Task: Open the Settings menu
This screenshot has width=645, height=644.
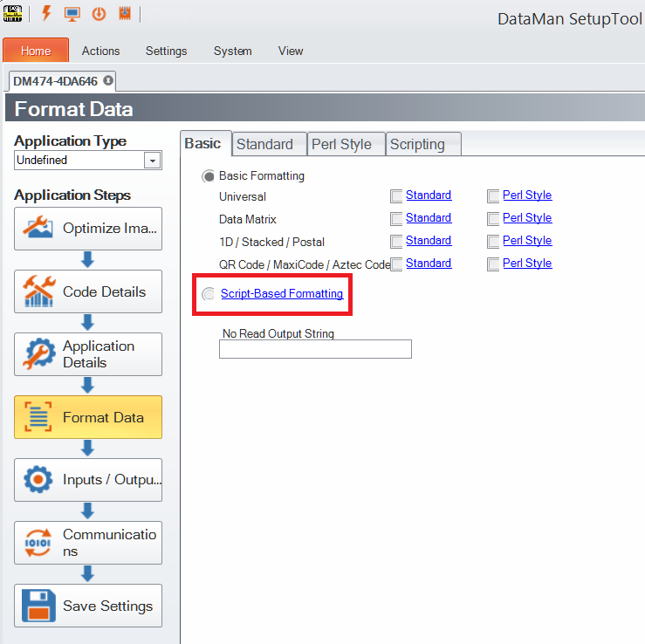Action: [x=166, y=51]
